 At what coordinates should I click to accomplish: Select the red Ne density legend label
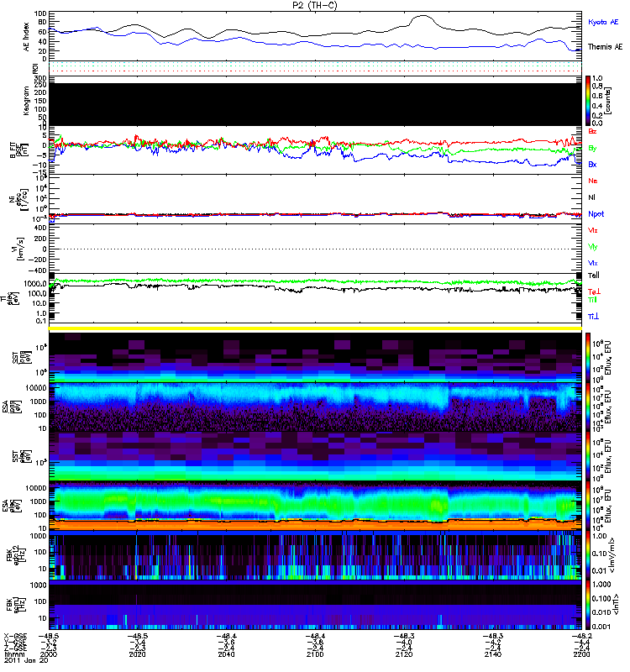tap(593, 181)
